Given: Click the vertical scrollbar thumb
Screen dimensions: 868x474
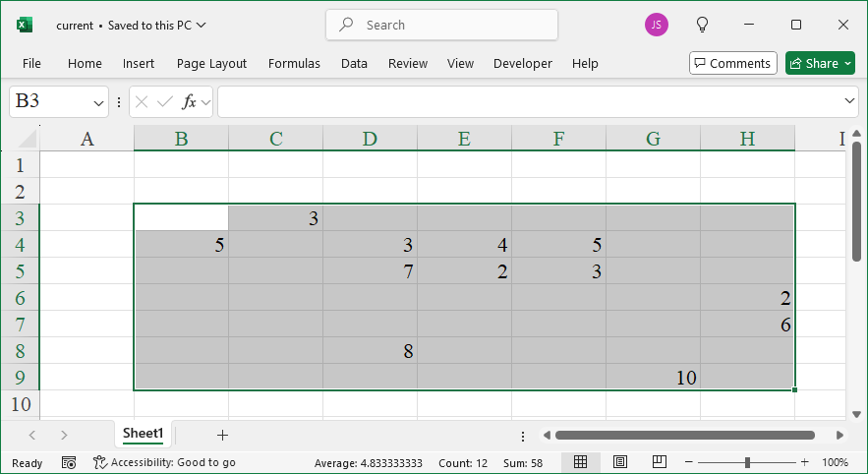Looking at the screenshot, I should coord(857,201).
